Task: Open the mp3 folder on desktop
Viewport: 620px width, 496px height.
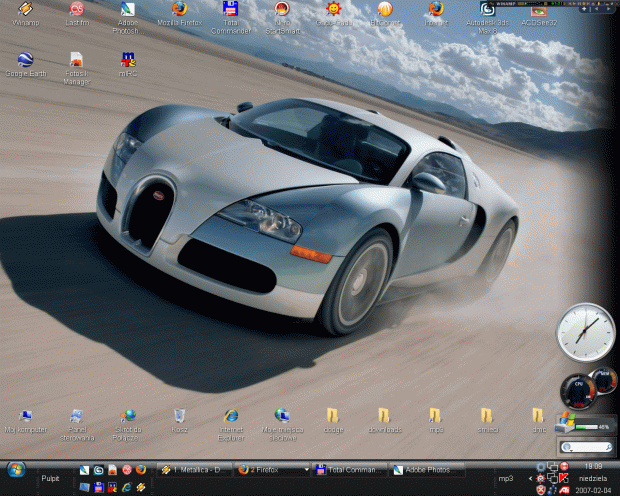Action: (435, 416)
